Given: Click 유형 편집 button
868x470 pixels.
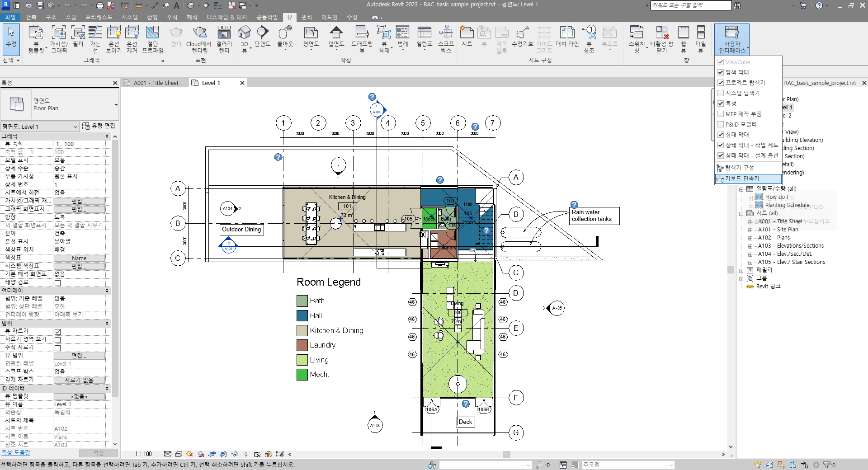Looking at the screenshot, I should (x=99, y=126).
